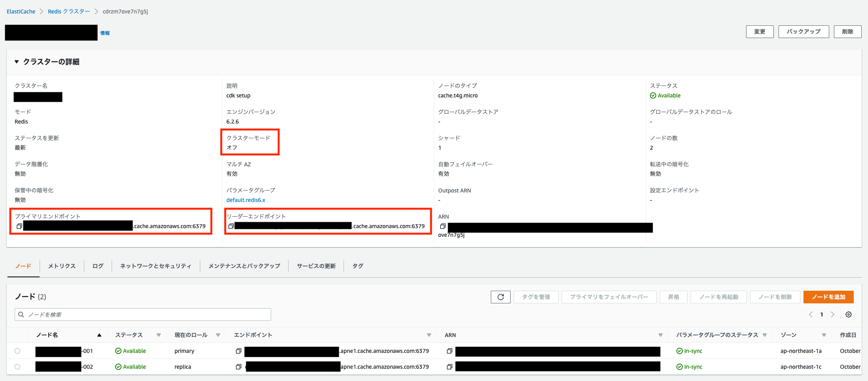The height and width of the screenshot is (381, 868).
Task: Click ノードを再起動 button
Action: (718, 297)
